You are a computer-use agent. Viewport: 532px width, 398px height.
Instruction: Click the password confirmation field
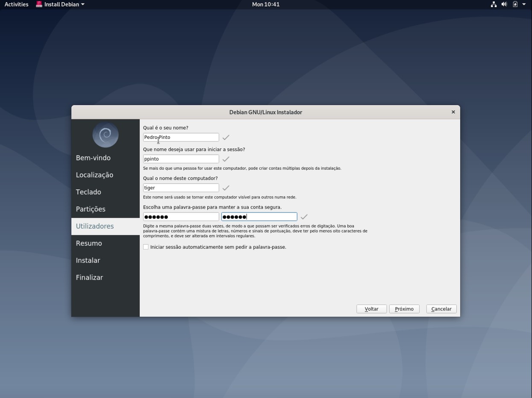(x=259, y=216)
